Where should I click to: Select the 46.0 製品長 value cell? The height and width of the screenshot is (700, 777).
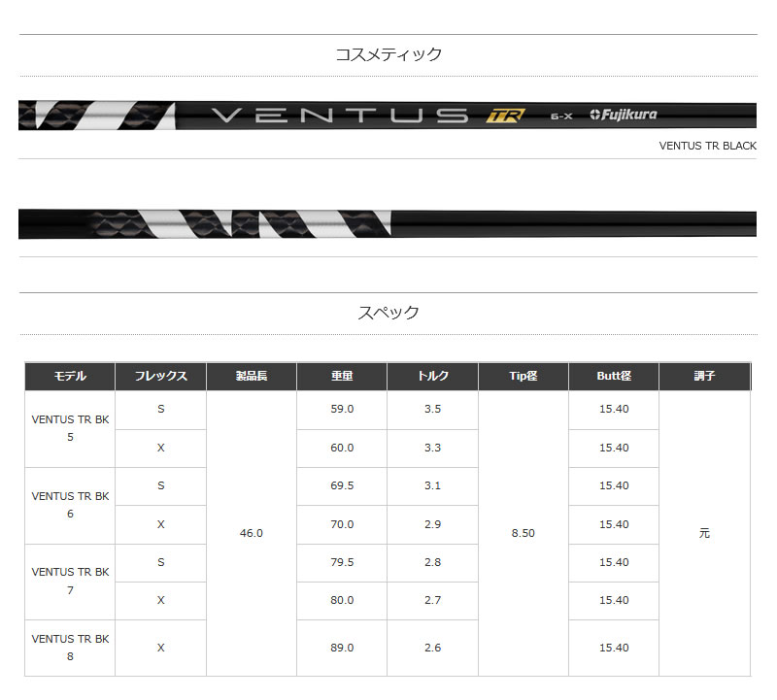point(251,533)
